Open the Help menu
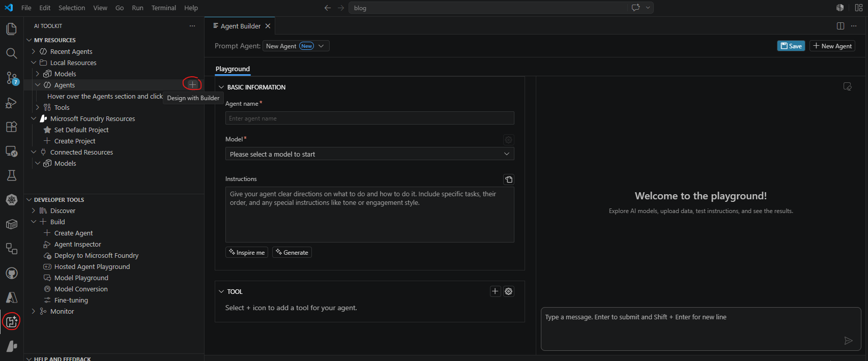The image size is (868, 361). point(191,8)
